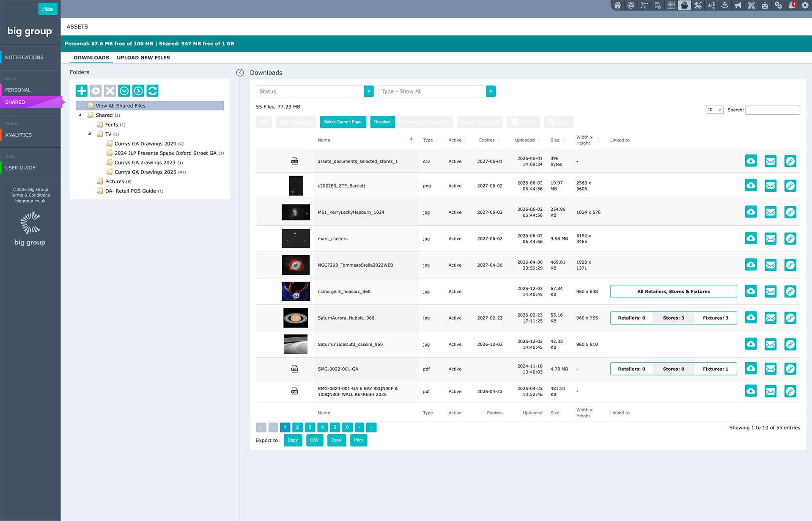Select the Downloads tab
The image size is (812, 521).
click(91, 58)
